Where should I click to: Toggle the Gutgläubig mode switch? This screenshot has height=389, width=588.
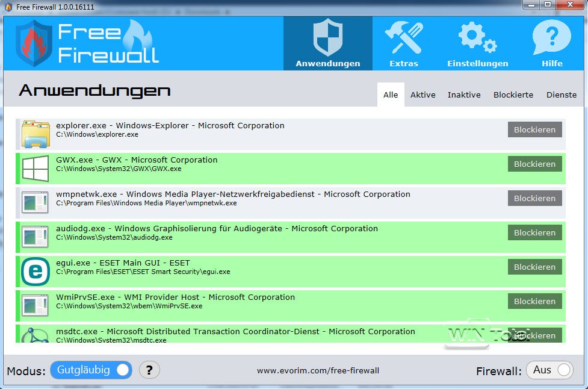pyautogui.click(x=91, y=370)
